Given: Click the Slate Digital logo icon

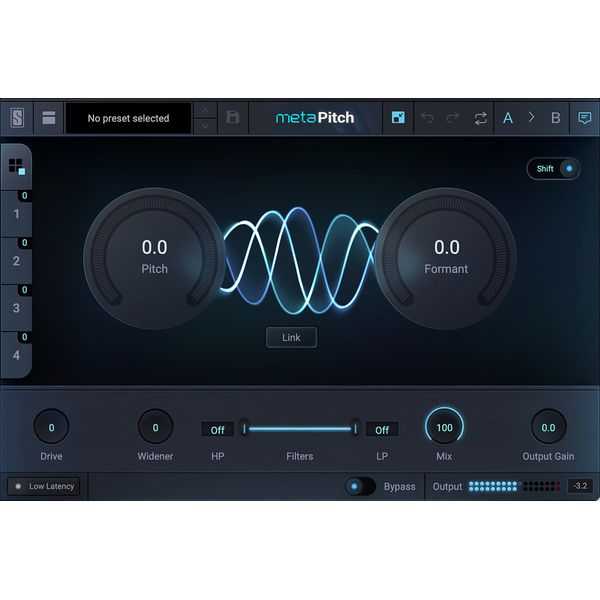Looking at the screenshot, I should coord(17,118).
